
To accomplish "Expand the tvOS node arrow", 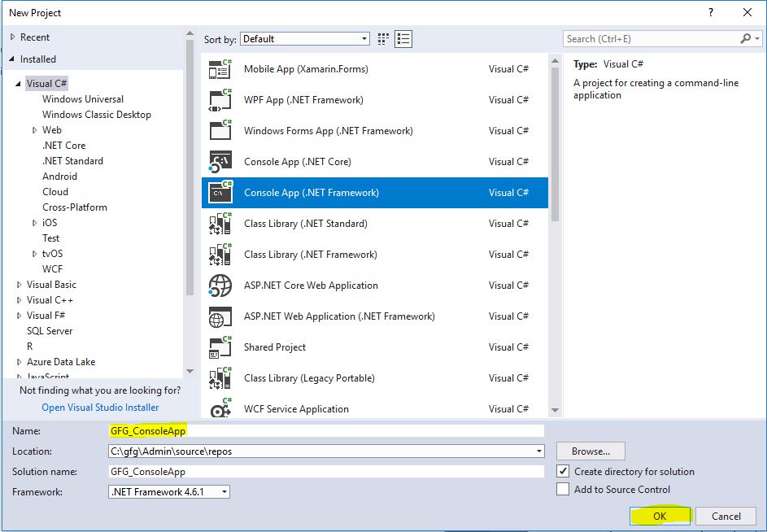I will (35, 254).
